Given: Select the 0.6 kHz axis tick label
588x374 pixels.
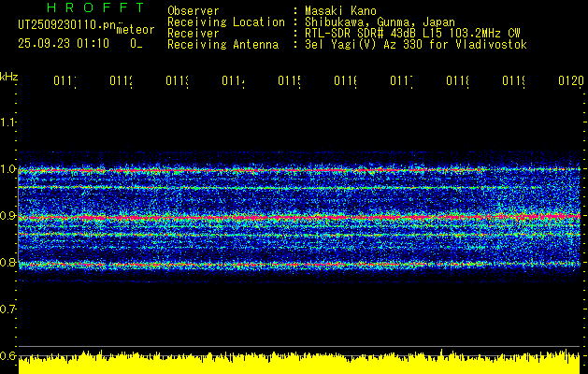Looking at the screenshot, I should coord(8,355).
